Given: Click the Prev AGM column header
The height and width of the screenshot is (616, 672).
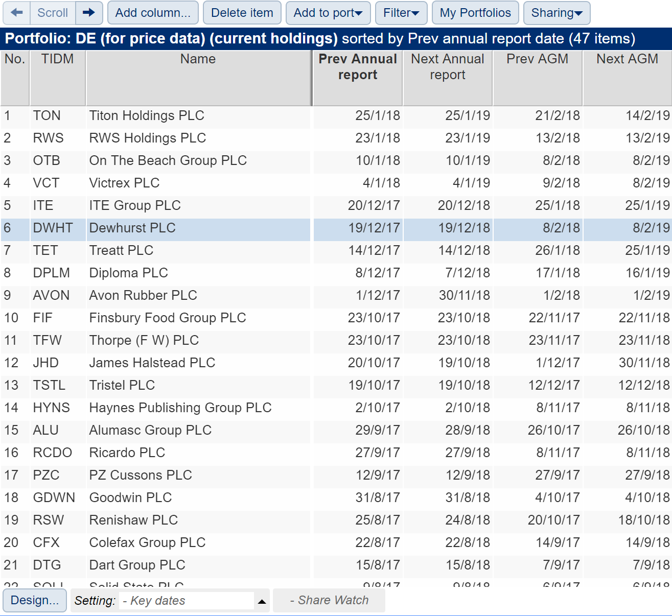Looking at the screenshot, I should coord(538,78).
